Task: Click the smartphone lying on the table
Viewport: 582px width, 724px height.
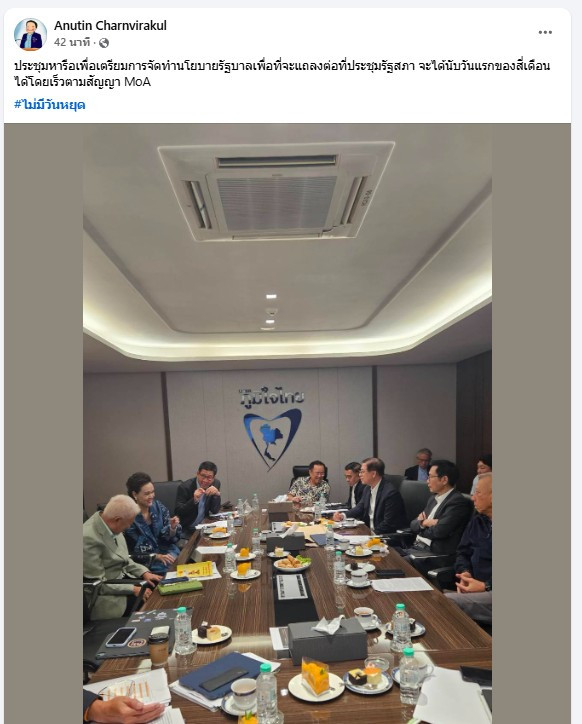Action: (121, 637)
